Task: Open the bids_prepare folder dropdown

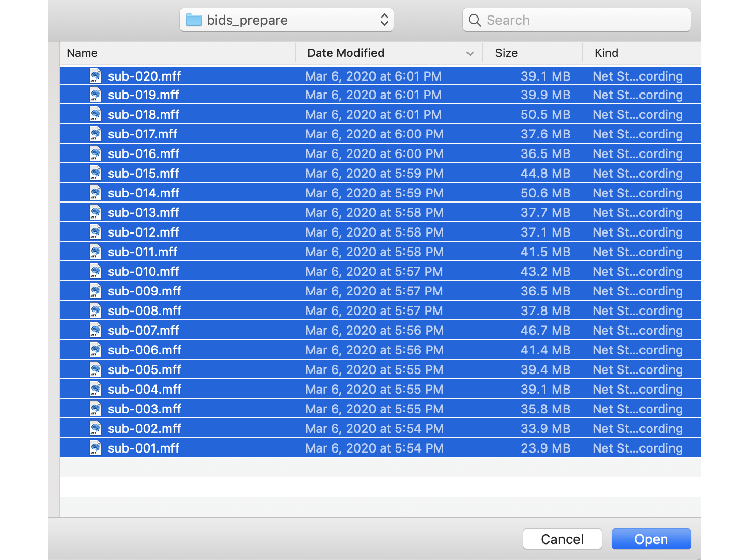Action: coord(286,20)
